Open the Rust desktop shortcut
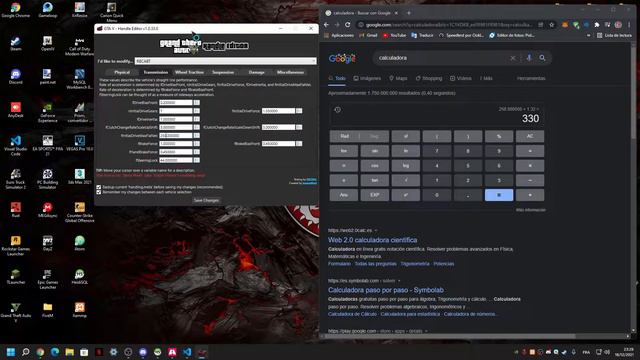 click(x=16, y=210)
